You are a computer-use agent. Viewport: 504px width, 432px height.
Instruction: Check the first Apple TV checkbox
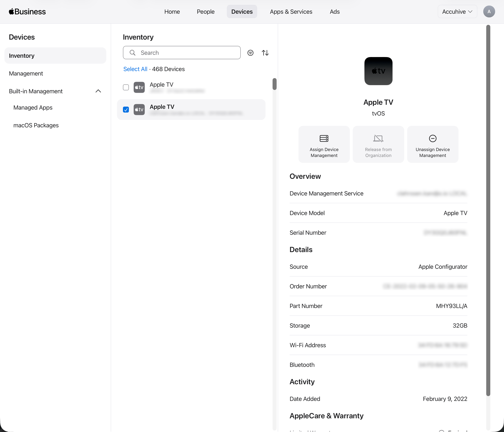point(126,87)
